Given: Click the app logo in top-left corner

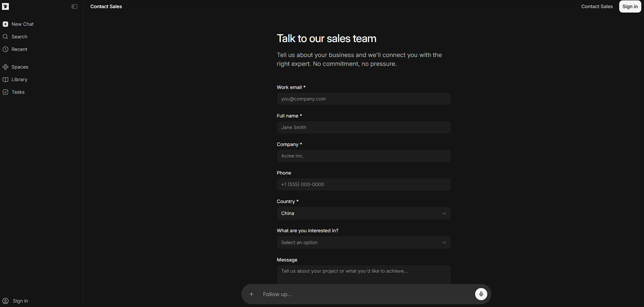Looking at the screenshot, I should [5, 6].
